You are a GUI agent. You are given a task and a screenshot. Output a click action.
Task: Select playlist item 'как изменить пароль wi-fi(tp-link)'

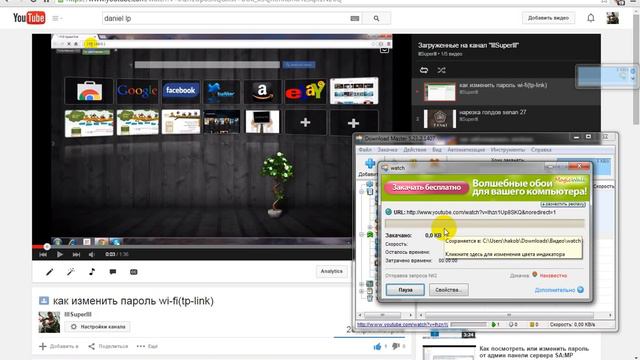pyautogui.click(x=506, y=91)
